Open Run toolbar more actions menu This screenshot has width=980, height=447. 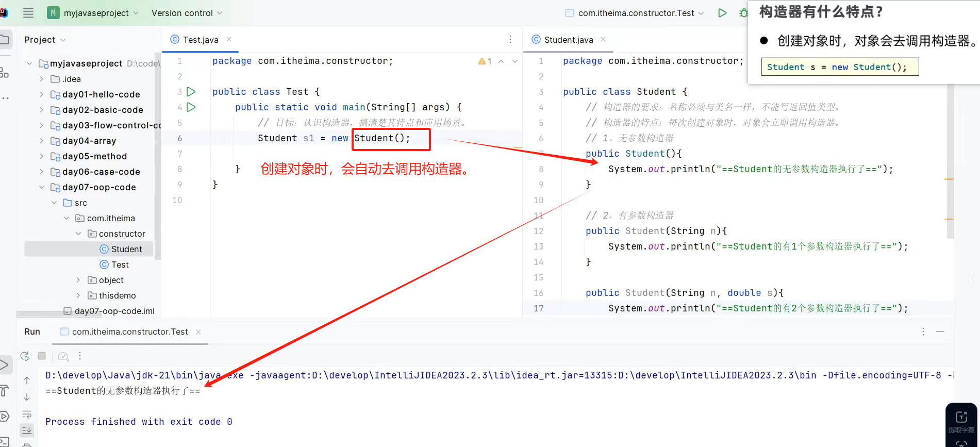click(x=80, y=356)
